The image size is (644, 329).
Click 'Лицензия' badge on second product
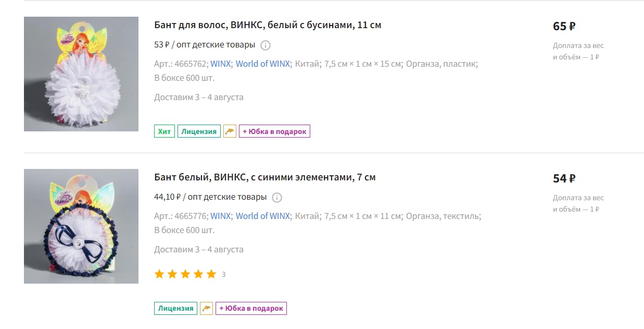coord(176,308)
